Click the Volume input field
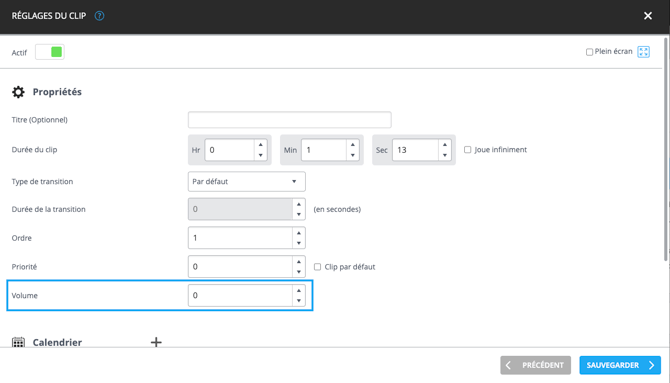 (240, 295)
